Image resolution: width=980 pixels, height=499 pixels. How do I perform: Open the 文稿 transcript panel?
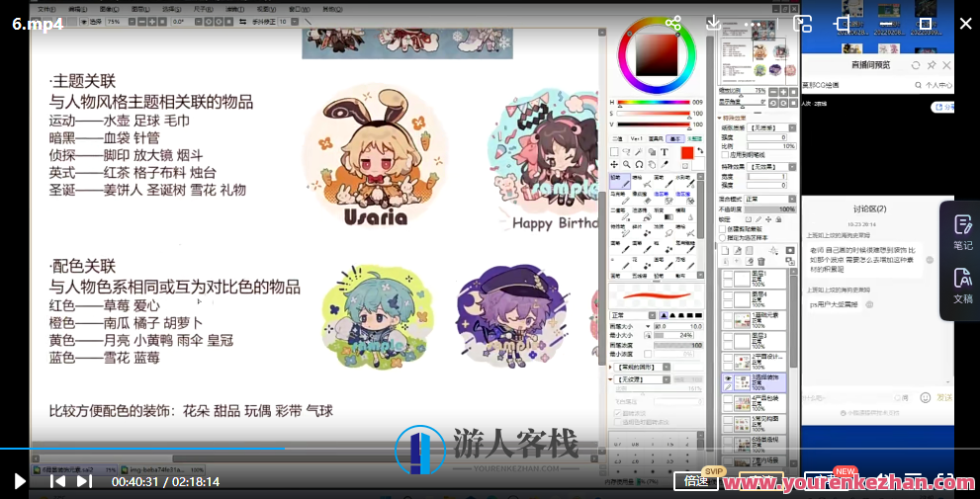(x=962, y=286)
